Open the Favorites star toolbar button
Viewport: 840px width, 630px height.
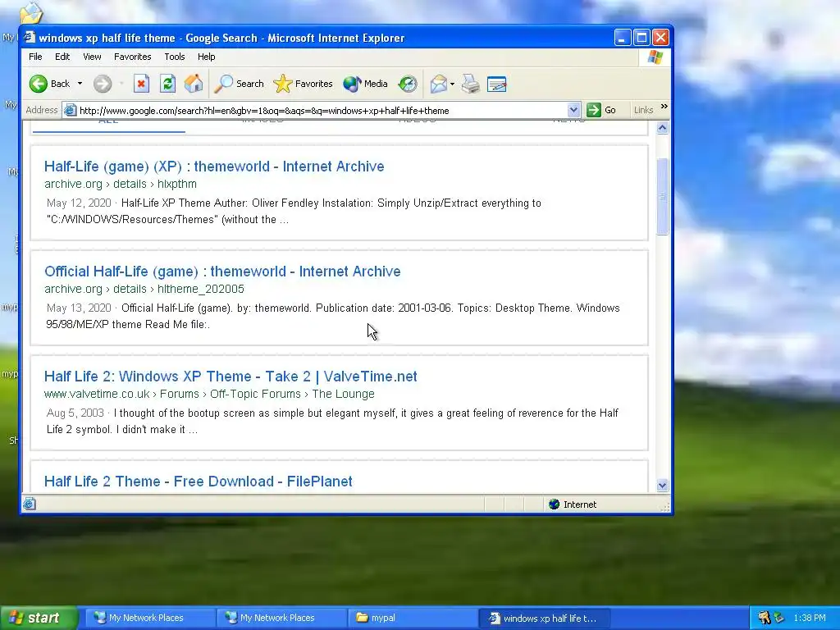coord(304,84)
